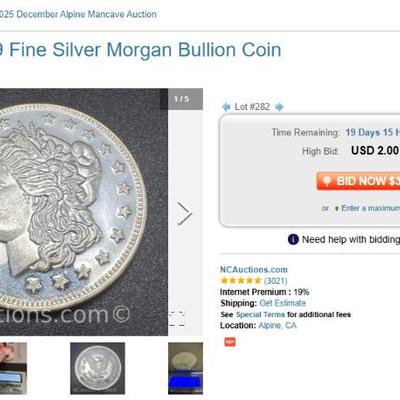The height and width of the screenshot is (400, 400).
Task: Open December Alpine Mancave Auction breadcrumb
Action: point(78,14)
